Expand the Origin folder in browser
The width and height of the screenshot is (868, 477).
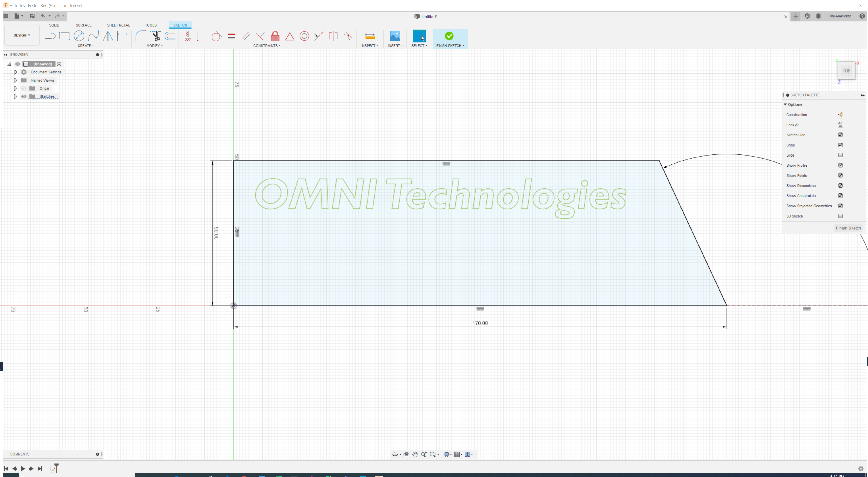pyautogui.click(x=15, y=88)
